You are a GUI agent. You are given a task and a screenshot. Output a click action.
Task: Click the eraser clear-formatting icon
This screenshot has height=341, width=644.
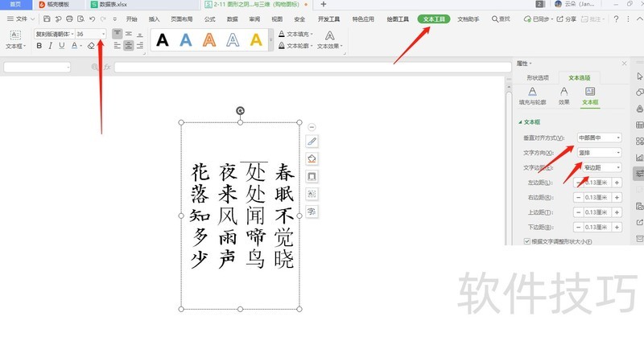(x=91, y=46)
